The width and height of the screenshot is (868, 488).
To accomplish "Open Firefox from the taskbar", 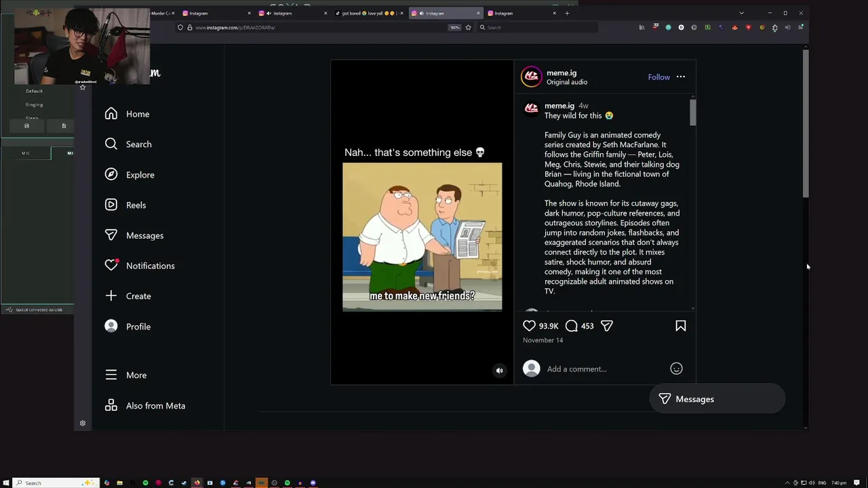I will (197, 483).
